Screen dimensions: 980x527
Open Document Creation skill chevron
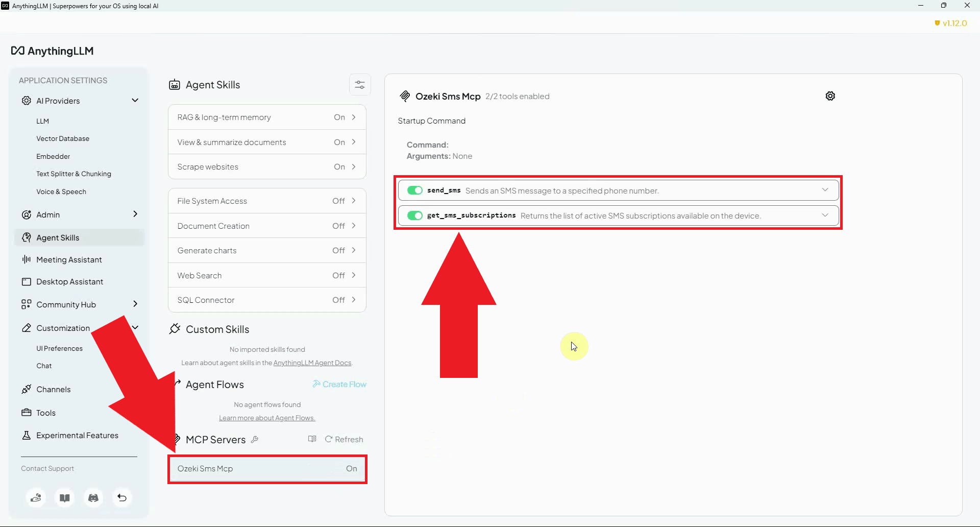point(354,226)
